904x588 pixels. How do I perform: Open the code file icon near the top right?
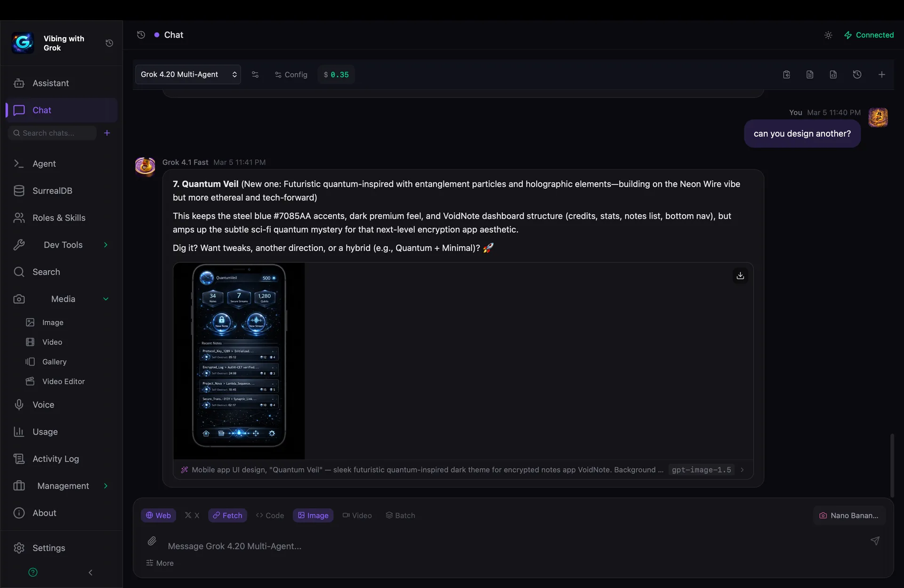pyautogui.click(x=833, y=74)
